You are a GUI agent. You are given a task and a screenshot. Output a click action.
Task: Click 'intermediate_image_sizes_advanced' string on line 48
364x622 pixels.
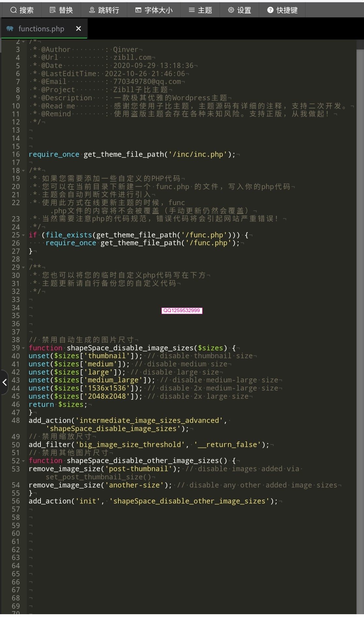[x=149, y=421]
